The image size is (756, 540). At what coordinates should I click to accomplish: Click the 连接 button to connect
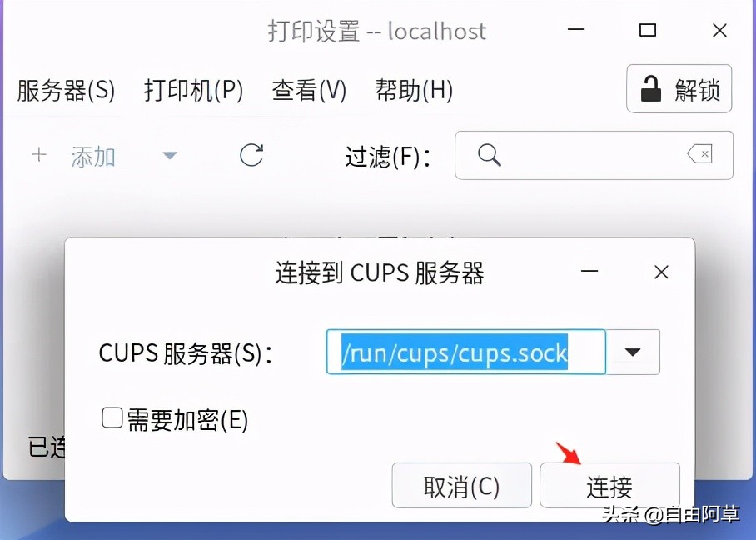pos(610,486)
